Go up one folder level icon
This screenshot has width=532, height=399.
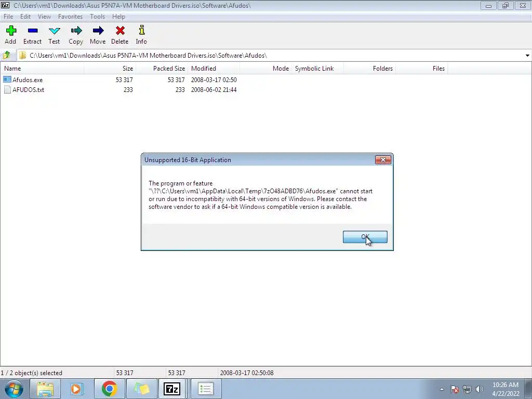(x=6, y=55)
